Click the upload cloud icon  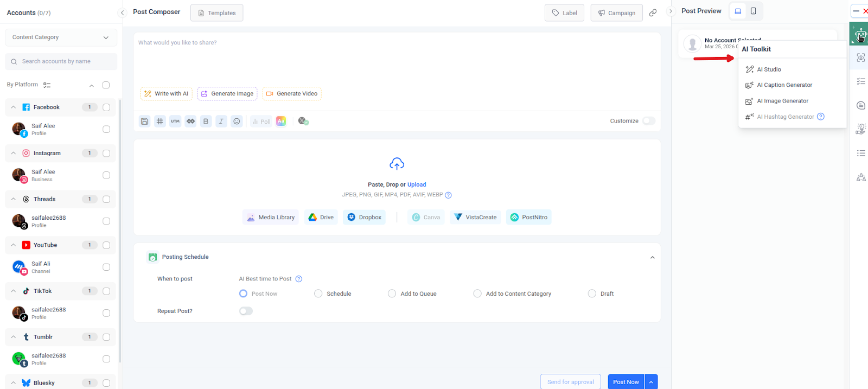tap(397, 163)
